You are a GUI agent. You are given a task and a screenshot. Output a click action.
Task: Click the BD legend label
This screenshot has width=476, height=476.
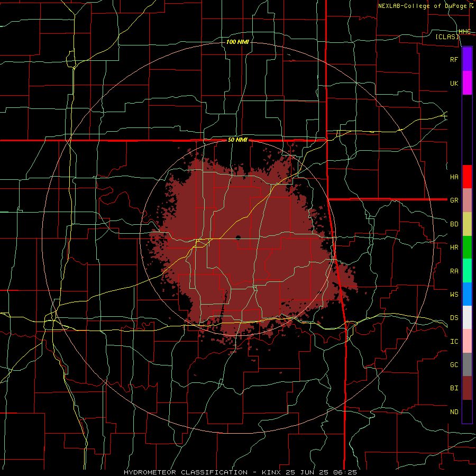click(x=454, y=224)
